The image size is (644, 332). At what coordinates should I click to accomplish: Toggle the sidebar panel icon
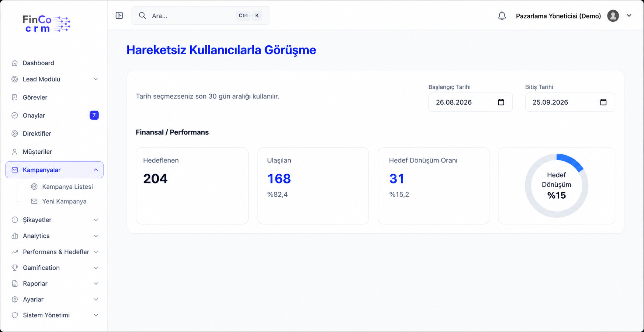pos(119,15)
